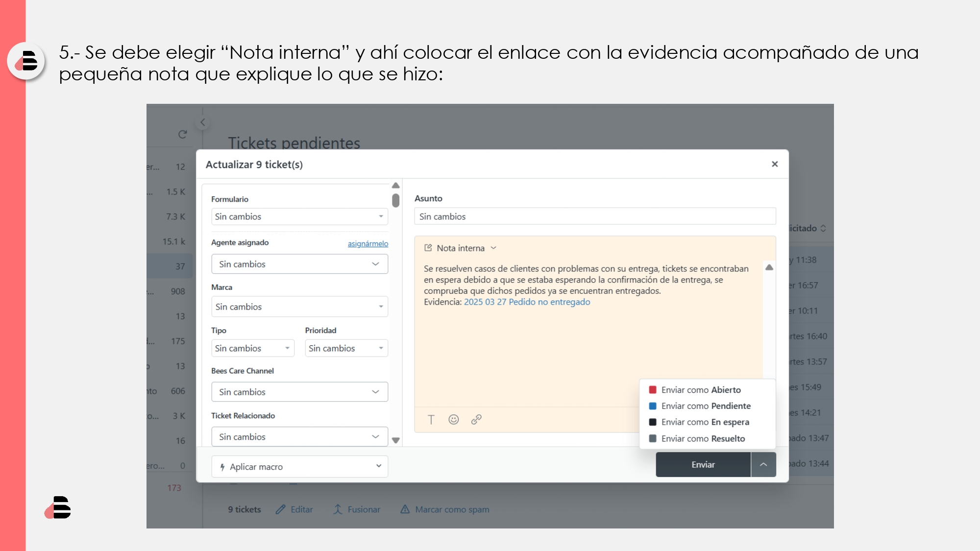
Task: Open the Ticket Relacionado dropdown
Action: 300,436
